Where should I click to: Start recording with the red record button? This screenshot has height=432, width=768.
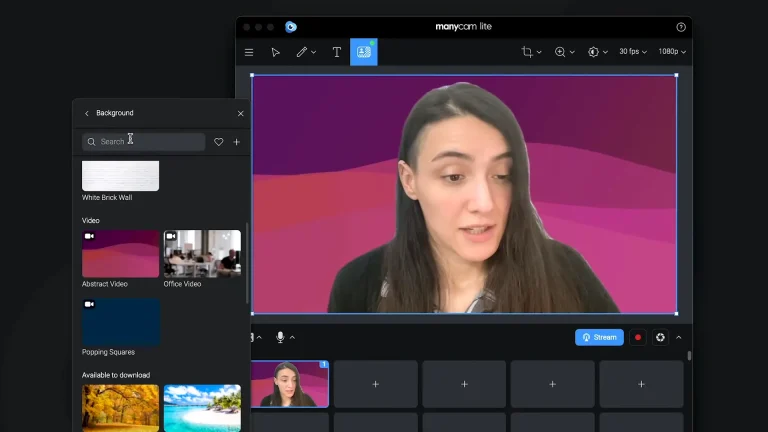(638, 337)
